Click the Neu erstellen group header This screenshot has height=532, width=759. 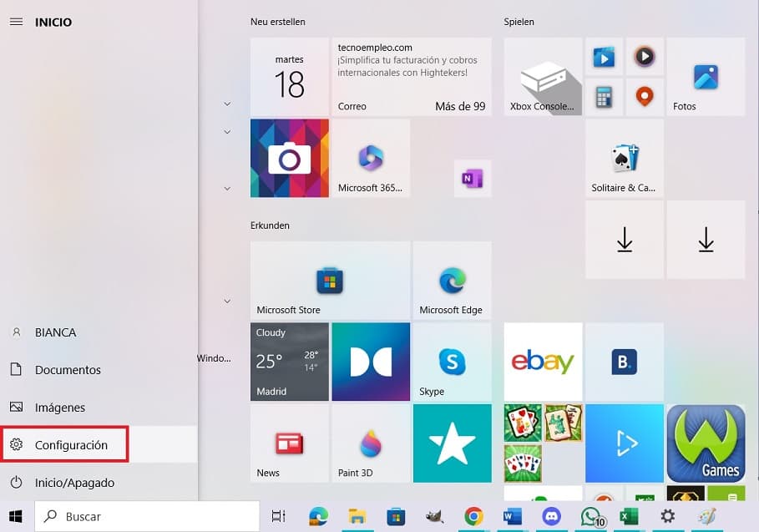tap(278, 22)
